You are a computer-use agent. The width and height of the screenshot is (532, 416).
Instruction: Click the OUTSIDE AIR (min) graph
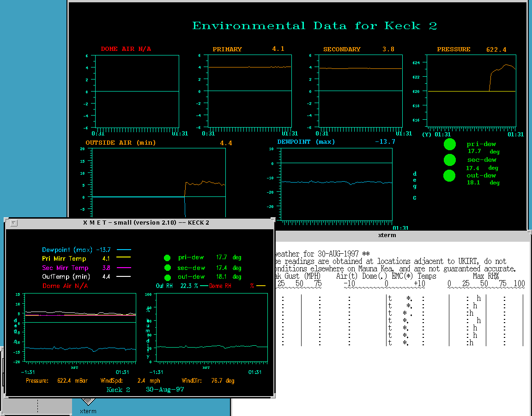[x=159, y=183]
